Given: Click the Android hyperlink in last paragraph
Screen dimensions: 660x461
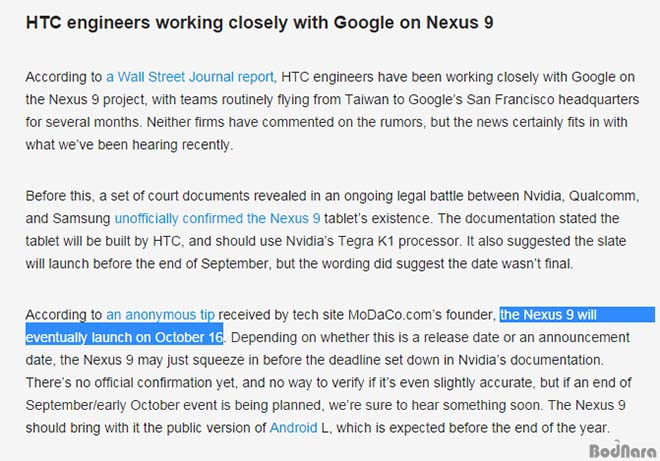Looking at the screenshot, I should coord(293,428).
